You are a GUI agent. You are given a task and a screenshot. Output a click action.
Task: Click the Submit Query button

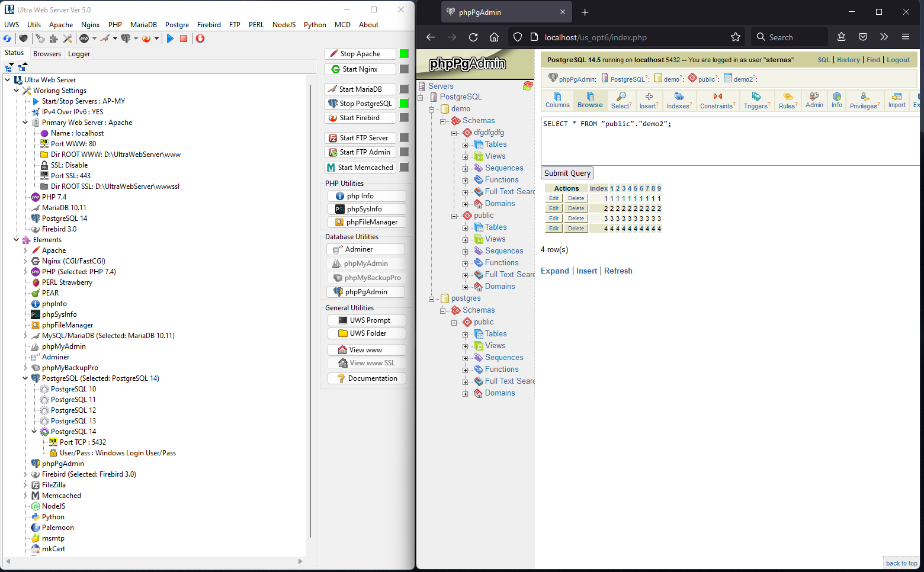[x=567, y=173]
